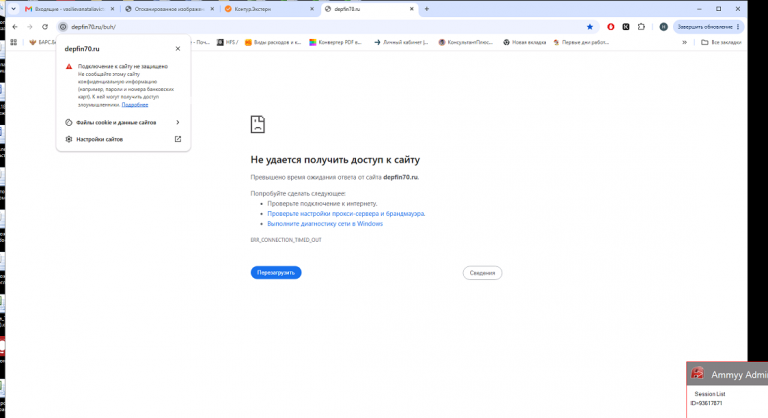Open the Конвертер PDF bookmark
The image size is (768, 418).
tap(336, 42)
